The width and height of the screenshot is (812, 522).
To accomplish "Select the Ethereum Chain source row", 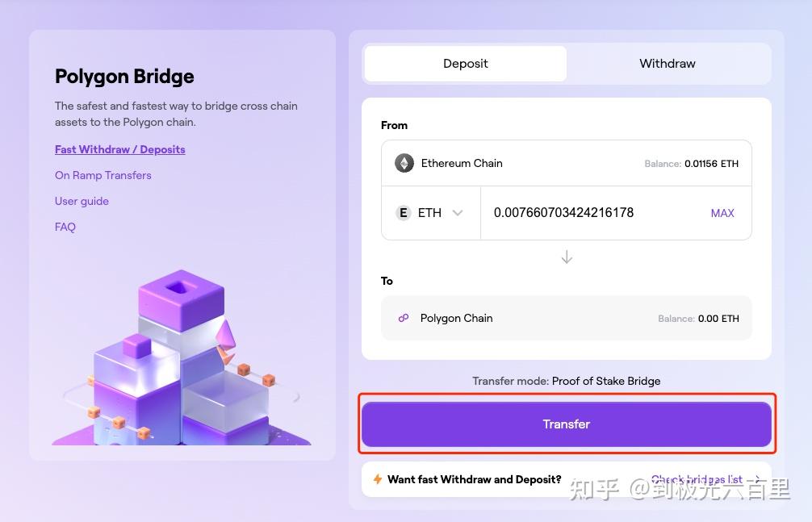I will tap(567, 163).
